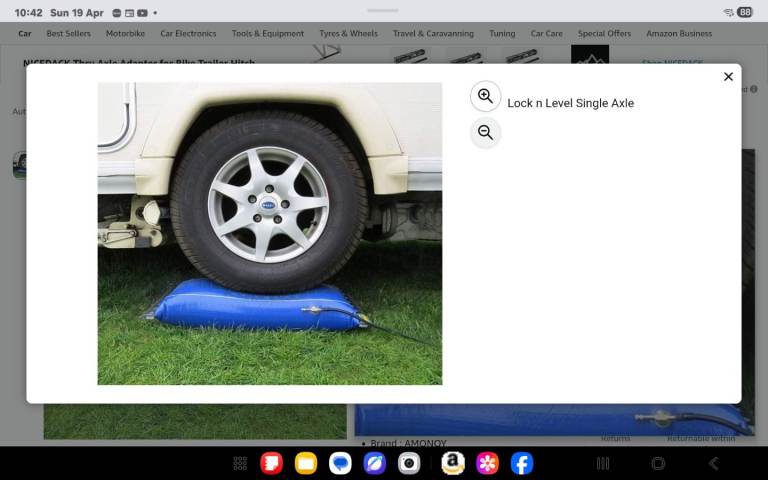Screen dimensions: 768x480
Task: Open the Special Offers link
Action: [604, 33]
